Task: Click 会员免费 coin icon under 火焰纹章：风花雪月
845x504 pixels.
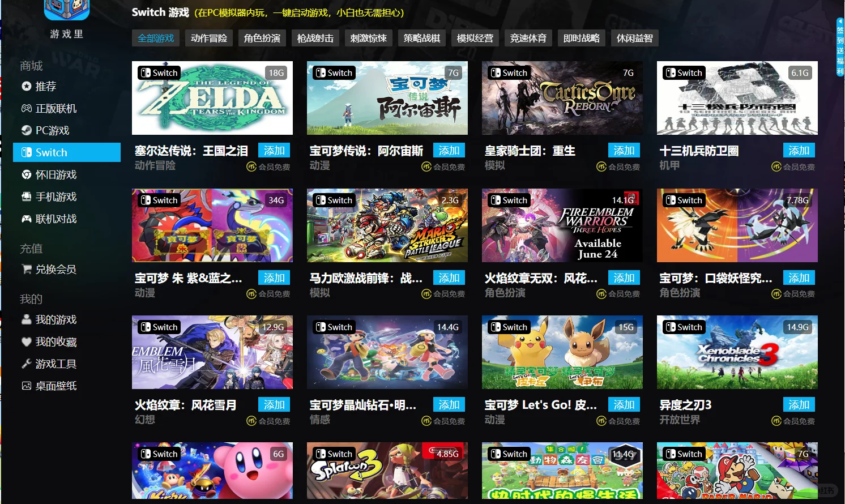Action: 251,421
